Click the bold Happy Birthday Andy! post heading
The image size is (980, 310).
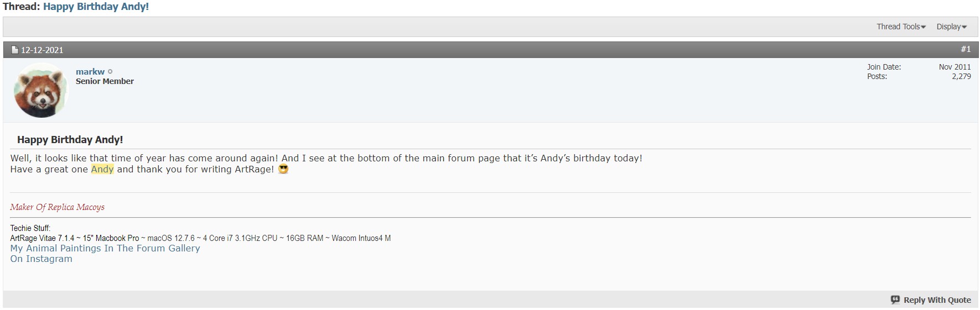[70, 140]
